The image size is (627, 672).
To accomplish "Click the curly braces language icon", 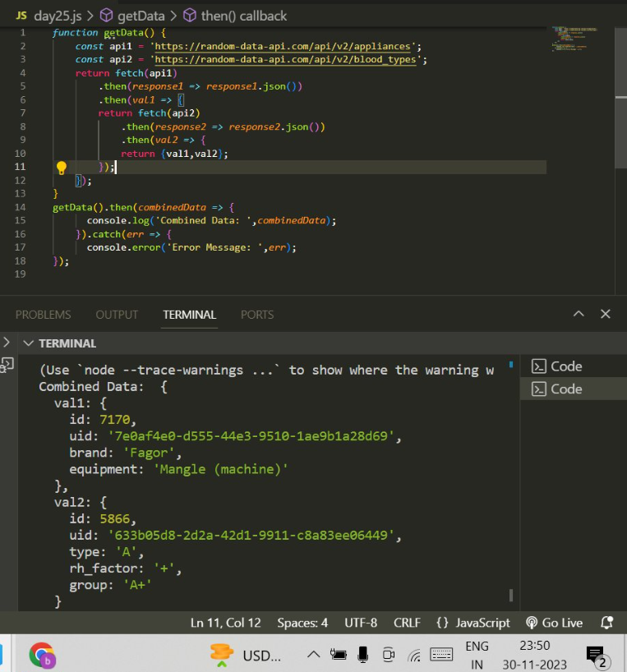I will pyautogui.click(x=442, y=623).
